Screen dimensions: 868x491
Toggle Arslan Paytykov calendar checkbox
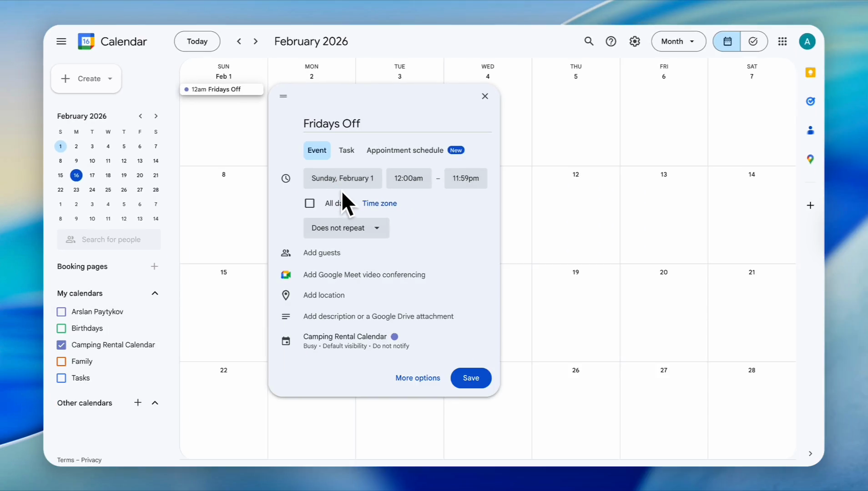[61, 312]
